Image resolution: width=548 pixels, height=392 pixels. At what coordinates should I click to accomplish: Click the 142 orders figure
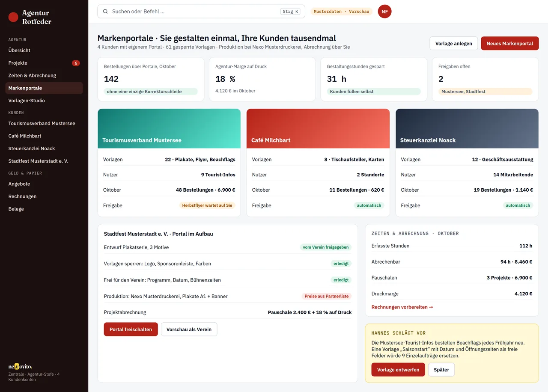click(111, 79)
